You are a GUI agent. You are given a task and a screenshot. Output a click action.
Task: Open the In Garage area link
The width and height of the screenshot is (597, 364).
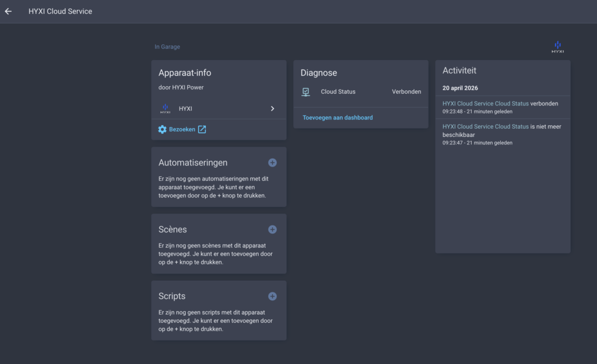point(167,47)
